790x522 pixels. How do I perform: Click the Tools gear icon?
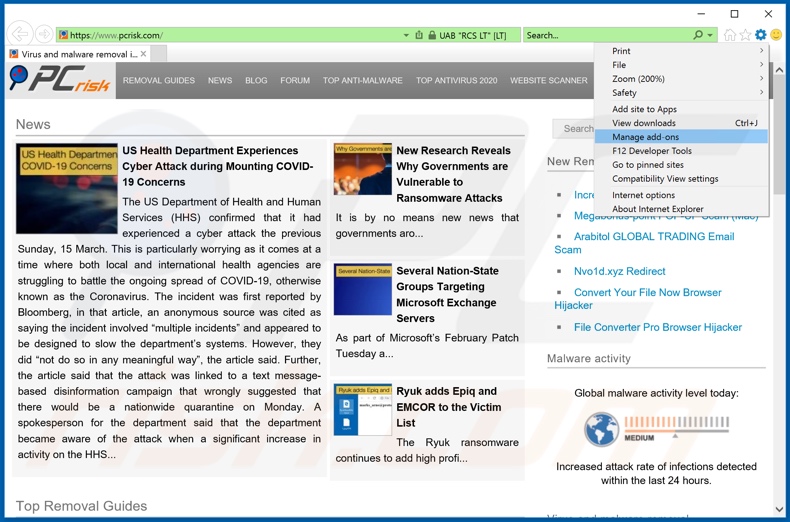pos(761,35)
